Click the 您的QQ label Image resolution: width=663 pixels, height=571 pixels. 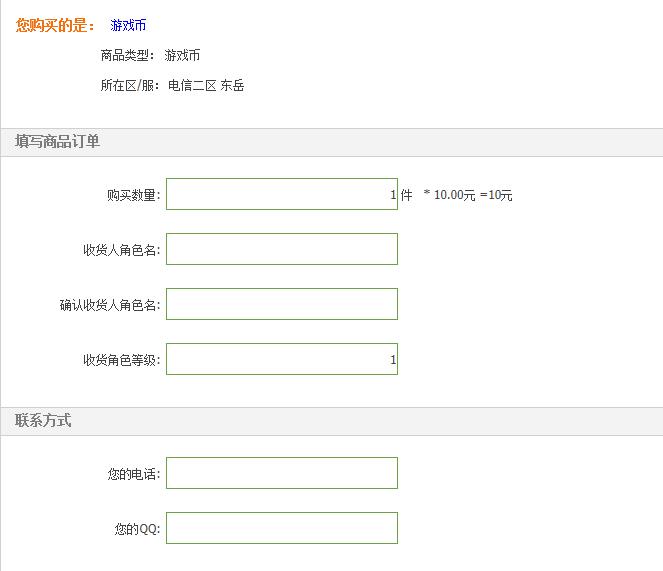tap(137, 529)
